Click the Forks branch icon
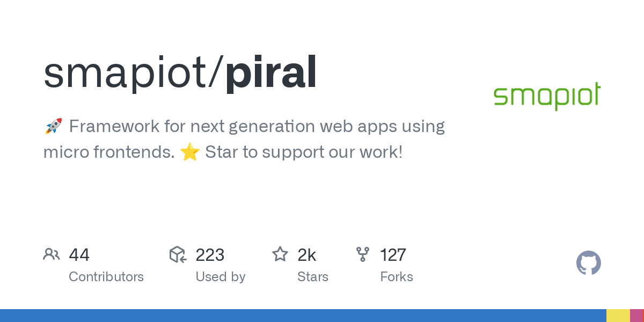Screen dimensions: 644x322 [363, 254]
